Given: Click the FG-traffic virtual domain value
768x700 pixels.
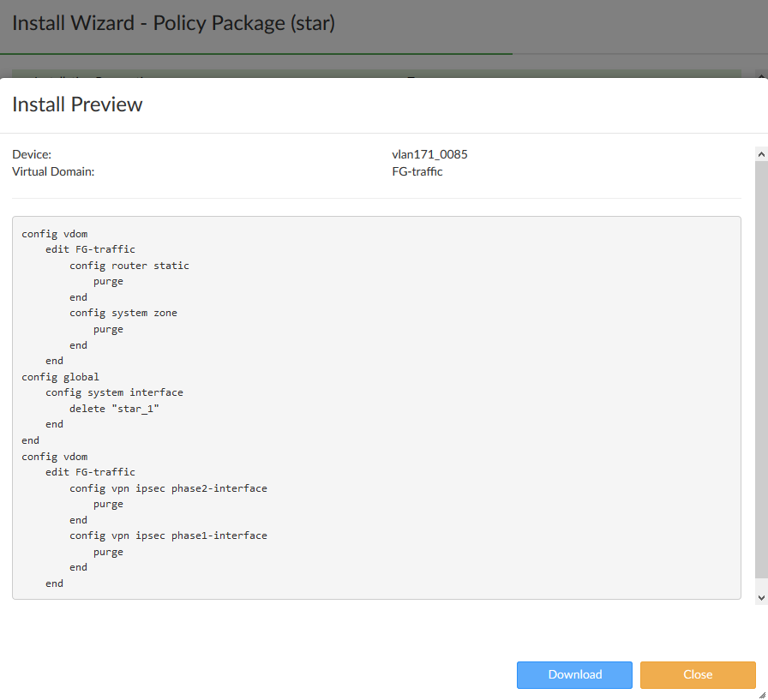Looking at the screenshot, I should point(417,171).
